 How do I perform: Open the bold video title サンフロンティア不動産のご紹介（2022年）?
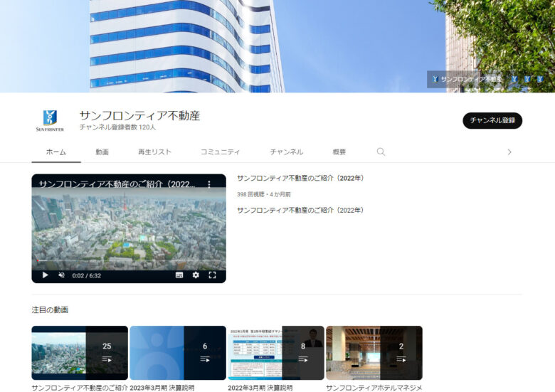click(x=300, y=178)
